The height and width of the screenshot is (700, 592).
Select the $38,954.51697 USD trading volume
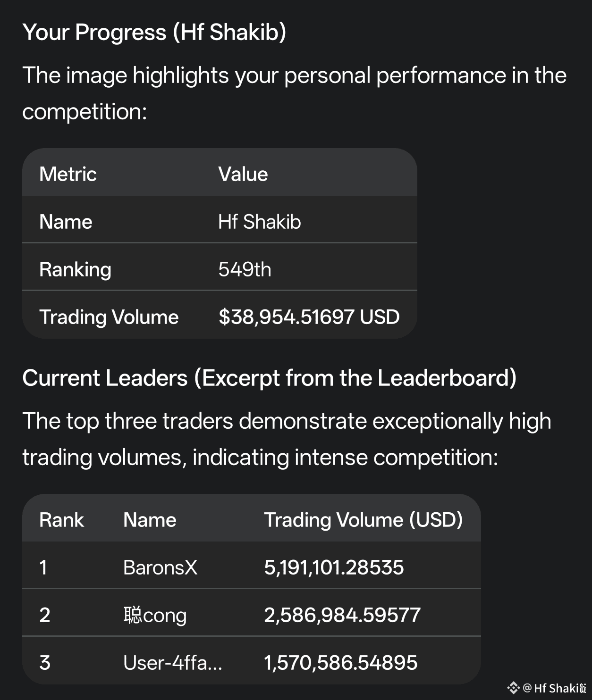click(309, 317)
